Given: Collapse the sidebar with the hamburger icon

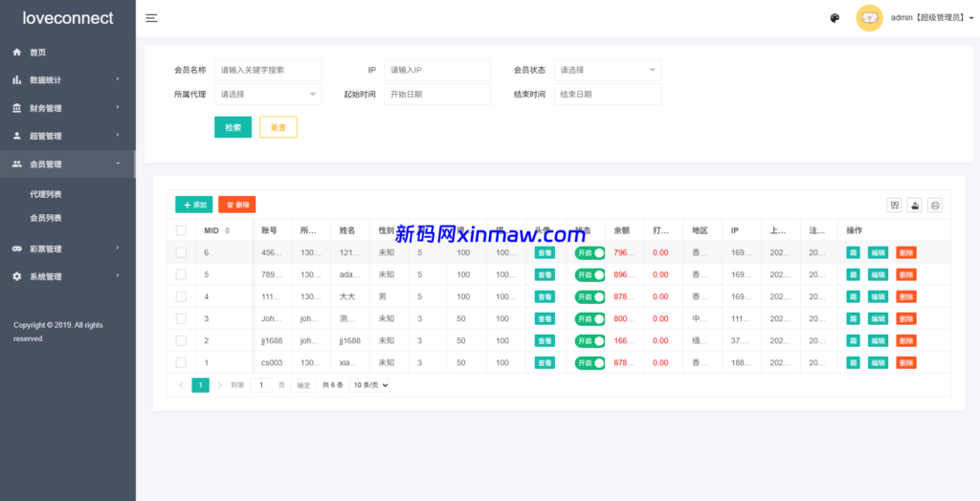Looking at the screenshot, I should [x=151, y=18].
